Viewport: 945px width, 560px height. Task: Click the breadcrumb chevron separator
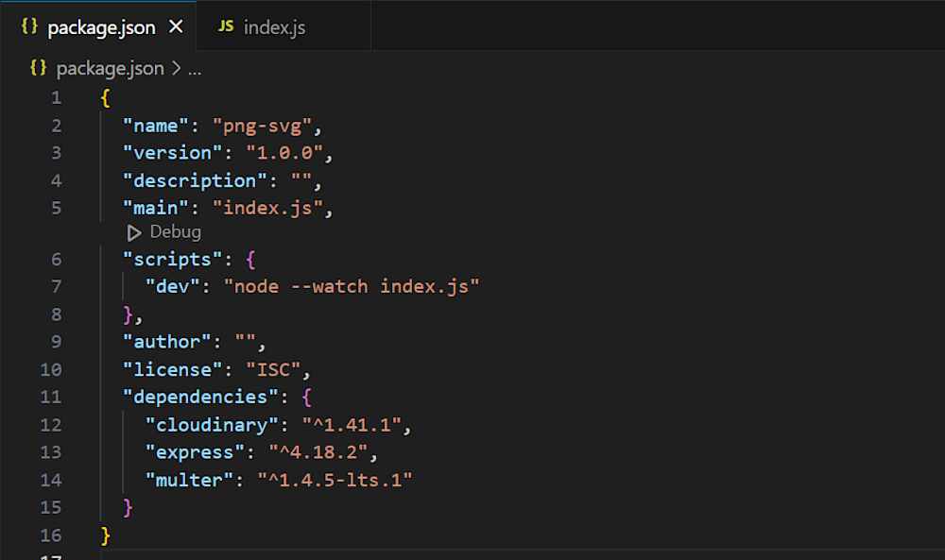click(x=176, y=68)
